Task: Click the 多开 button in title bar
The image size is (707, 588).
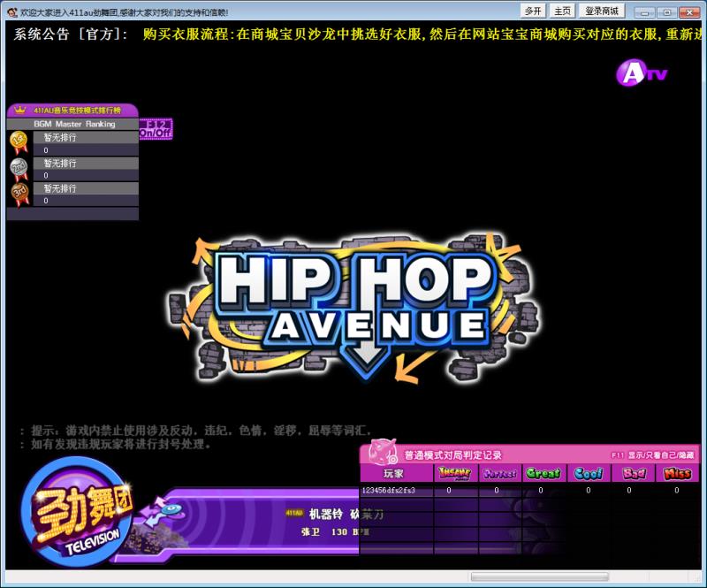Action: pos(533,11)
